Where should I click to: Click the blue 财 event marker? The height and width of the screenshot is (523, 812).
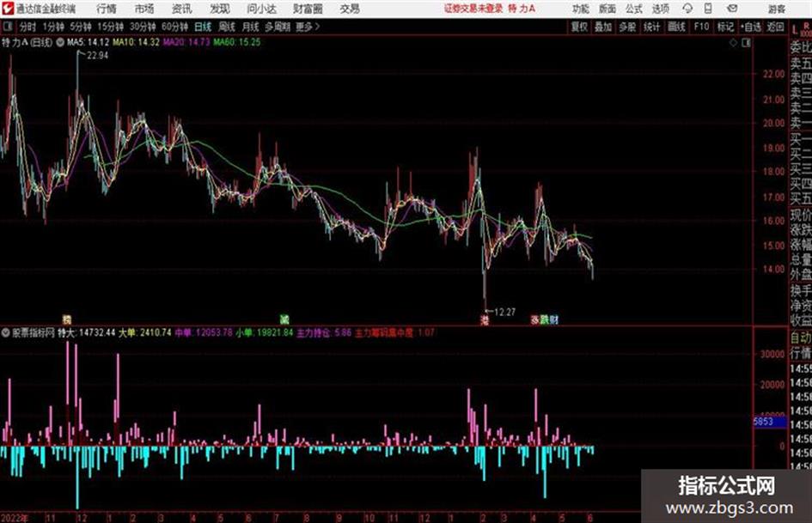pyautogui.click(x=554, y=320)
